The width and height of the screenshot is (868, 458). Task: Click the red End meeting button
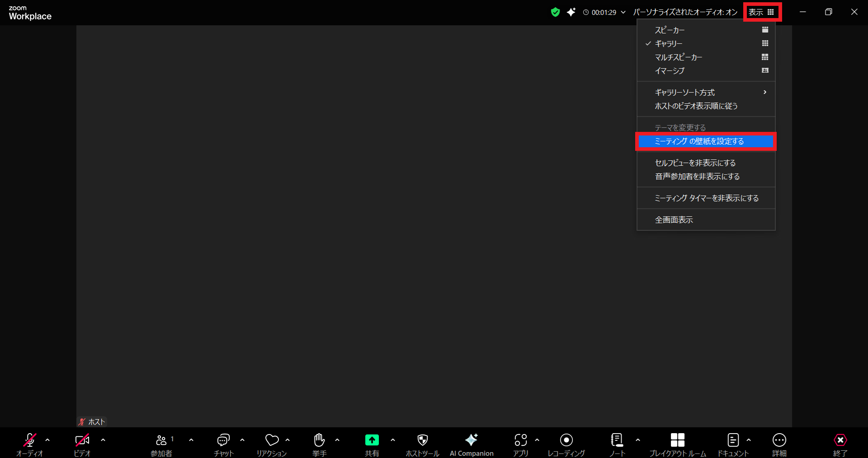[840, 440]
